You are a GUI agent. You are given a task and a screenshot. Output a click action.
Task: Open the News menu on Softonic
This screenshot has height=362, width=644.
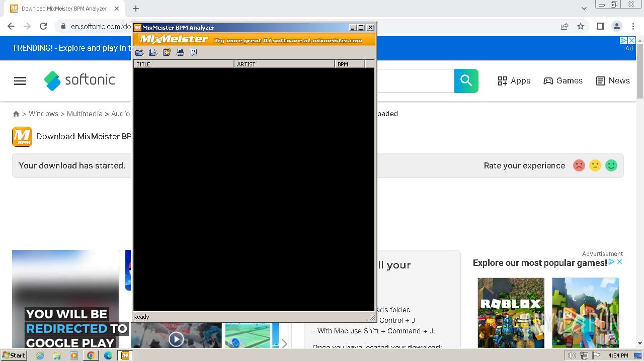(613, 81)
